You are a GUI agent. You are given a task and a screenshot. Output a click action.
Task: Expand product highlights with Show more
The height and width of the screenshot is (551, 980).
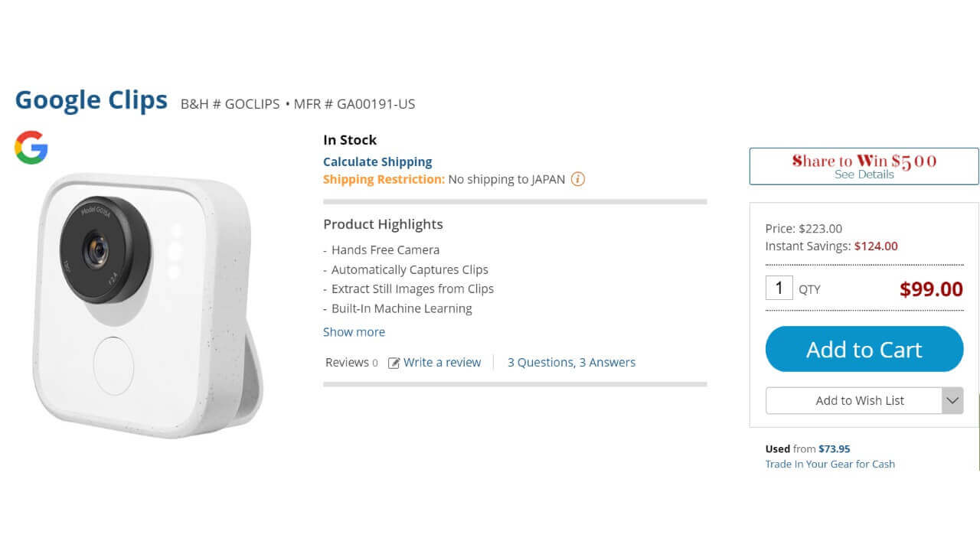[354, 332]
